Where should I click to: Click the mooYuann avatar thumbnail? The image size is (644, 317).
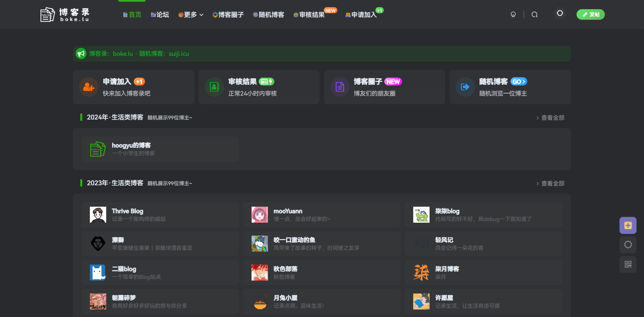[x=259, y=215]
